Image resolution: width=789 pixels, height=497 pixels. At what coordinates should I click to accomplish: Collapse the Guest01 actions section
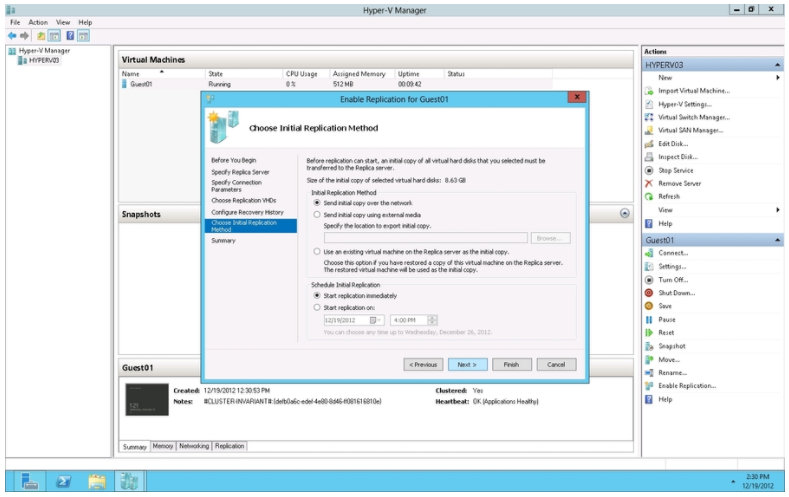coord(777,240)
